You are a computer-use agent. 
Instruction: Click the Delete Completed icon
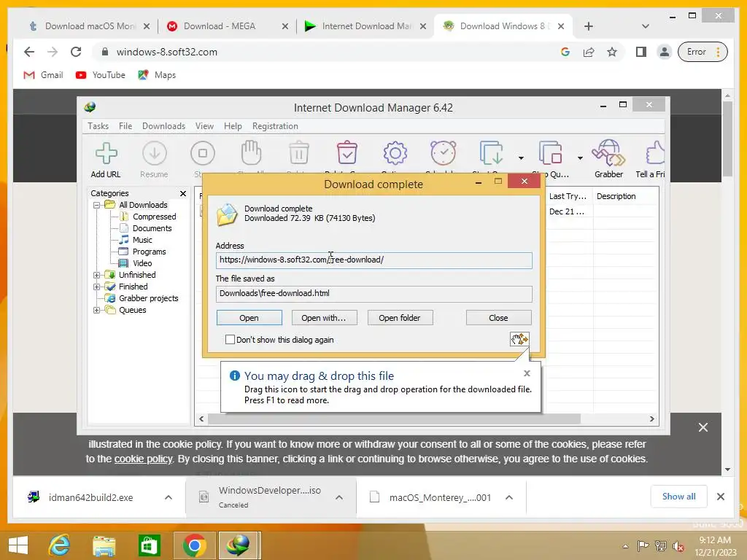[347, 152]
